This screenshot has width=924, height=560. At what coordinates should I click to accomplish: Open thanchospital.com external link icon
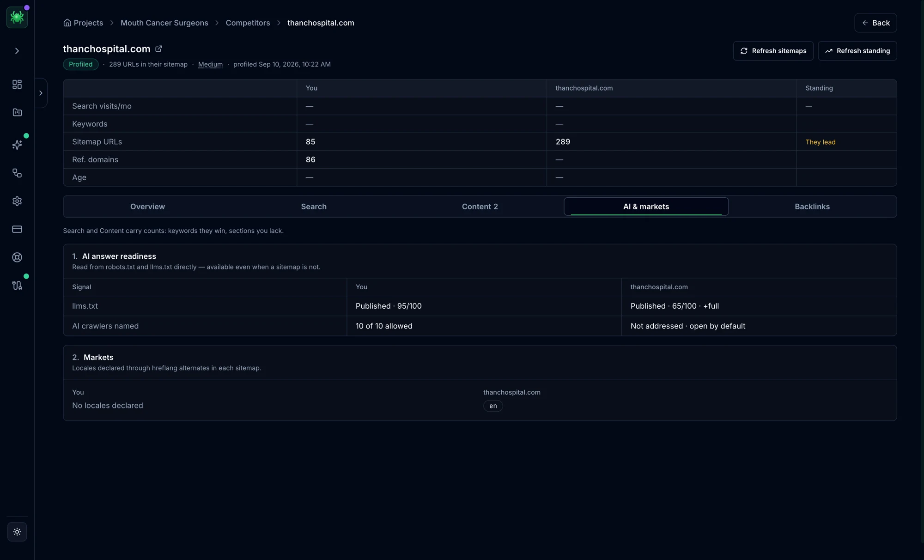pyautogui.click(x=158, y=49)
